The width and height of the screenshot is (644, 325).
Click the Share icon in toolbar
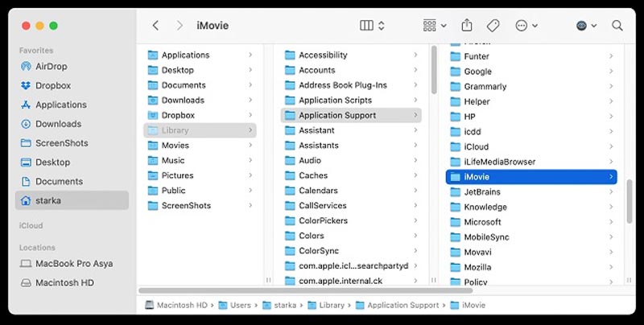click(467, 26)
